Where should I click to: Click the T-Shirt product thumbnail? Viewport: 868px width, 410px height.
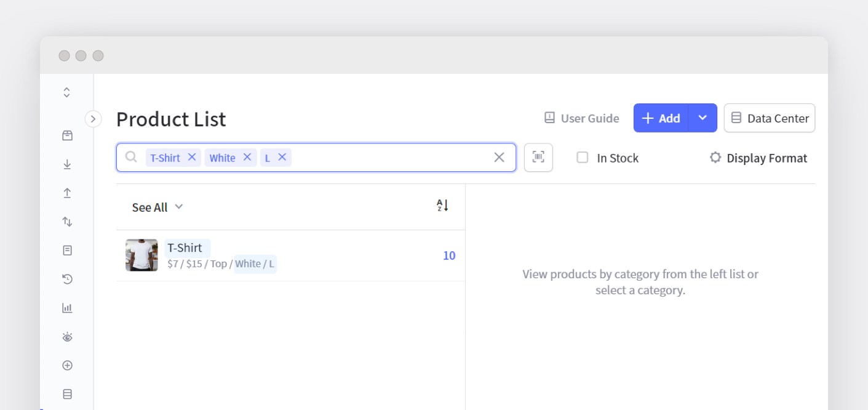pos(141,255)
